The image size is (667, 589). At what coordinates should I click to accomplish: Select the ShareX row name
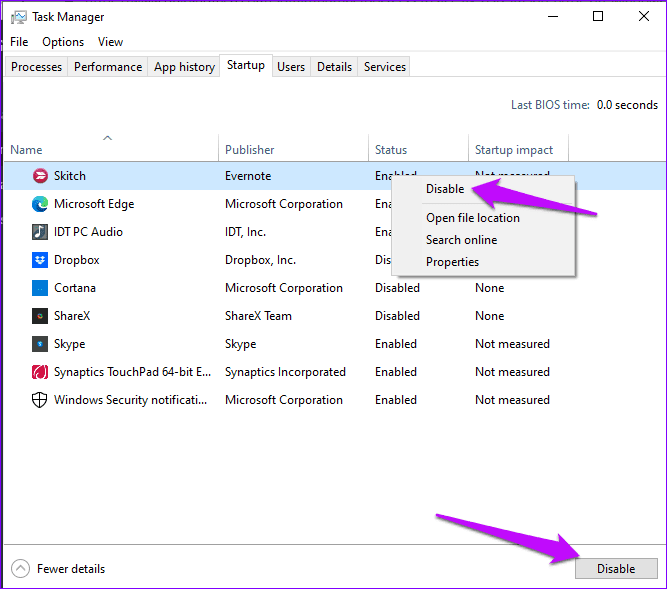click(x=72, y=316)
